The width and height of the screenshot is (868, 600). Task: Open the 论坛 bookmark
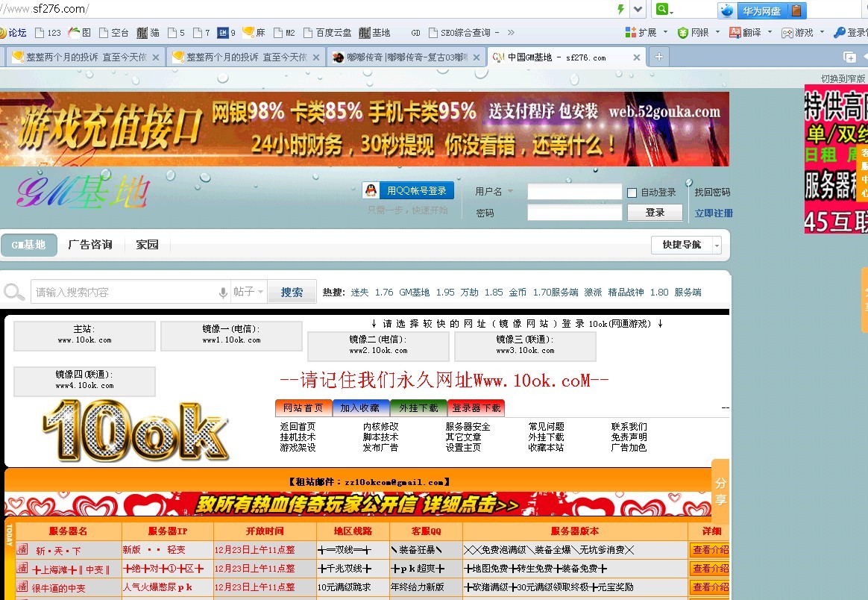click(13, 33)
